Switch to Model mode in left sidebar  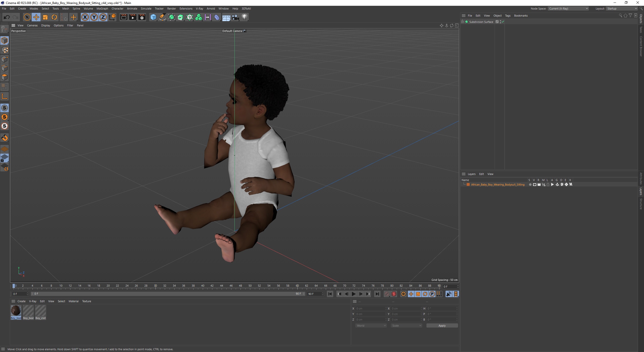[x=5, y=40]
